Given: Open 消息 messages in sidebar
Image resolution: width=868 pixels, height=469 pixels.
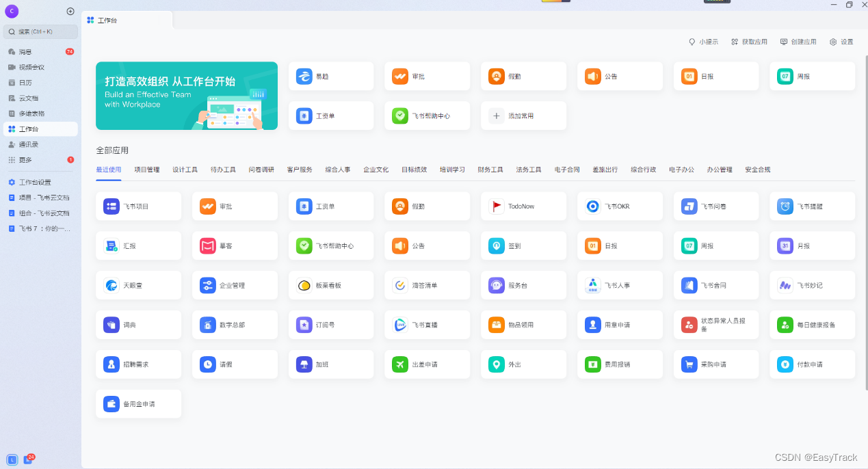Looking at the screenshot, I should (x=40, y=51).
